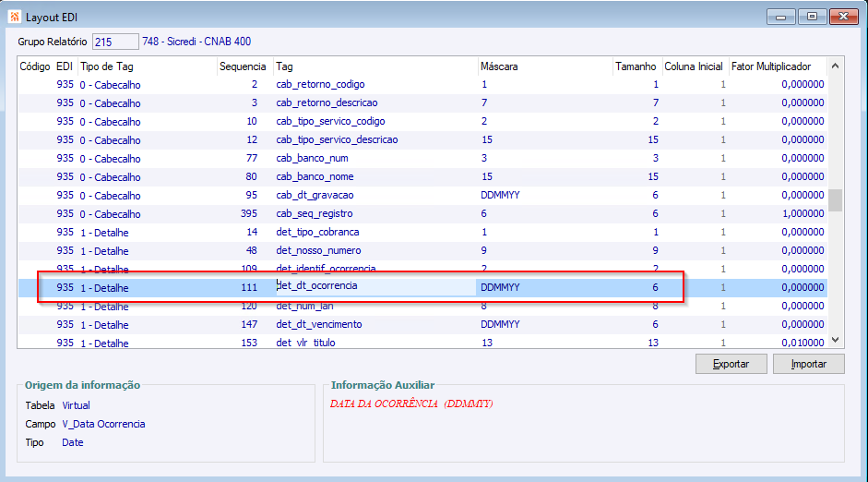The width and height of the screenshot is (868, 482).
Task: Select the cab_dt_gravacao row
Action: (x=422, y=195)
